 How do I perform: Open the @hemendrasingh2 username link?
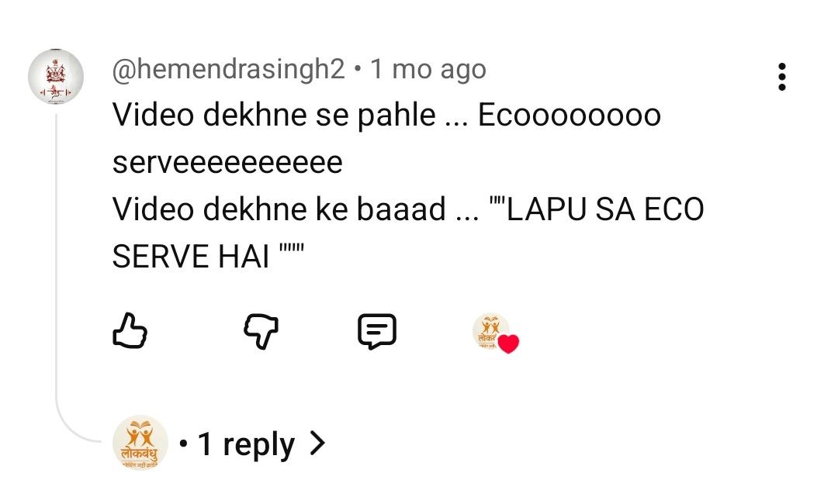228,70
